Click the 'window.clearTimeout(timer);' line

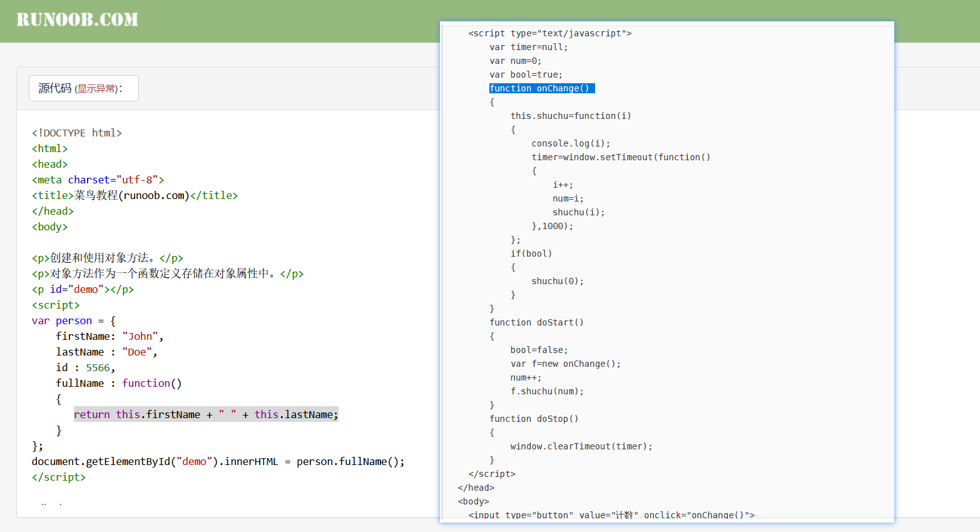click(x=581, y=446)
